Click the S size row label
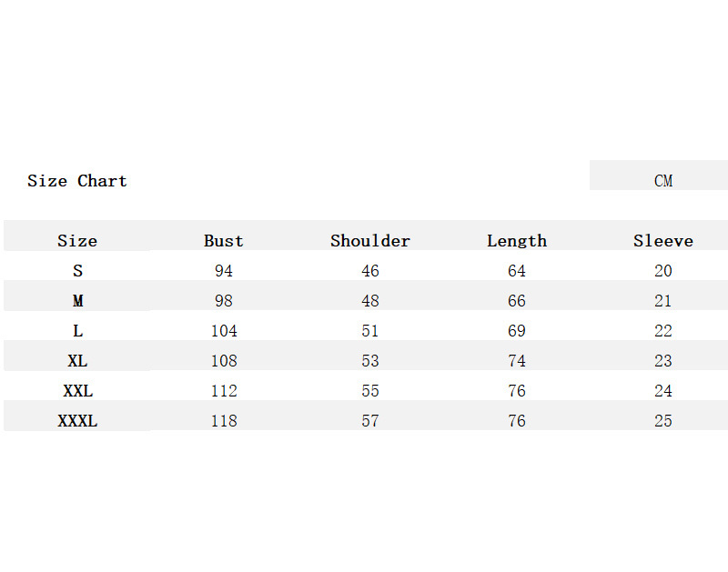Screen dimensions: 728x572 77,271
